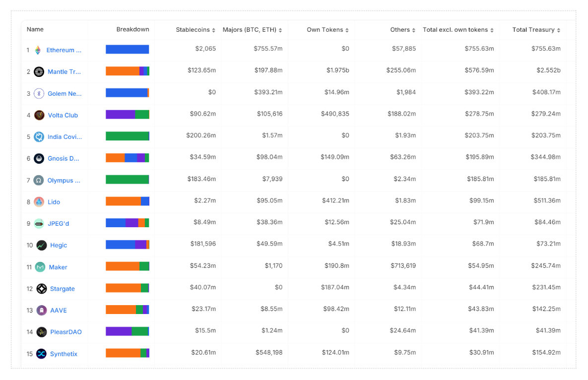This screenshot has width=588, height=380.
Task: Click JPEG'd total excl. own tokens $71.9m
Action: [484, 222]
